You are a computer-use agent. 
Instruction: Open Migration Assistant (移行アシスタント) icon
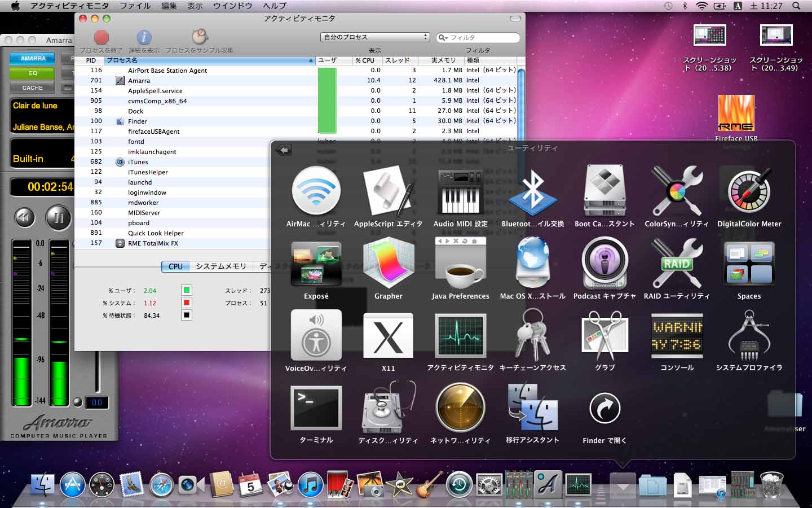[x=532, y=408]
